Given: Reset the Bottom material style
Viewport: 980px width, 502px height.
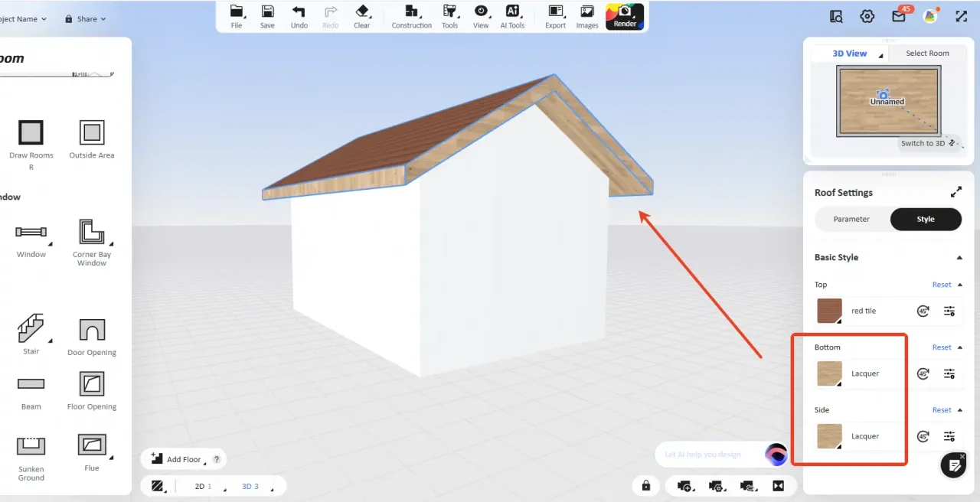Looking at the screenshot, I should pos(942,347).
